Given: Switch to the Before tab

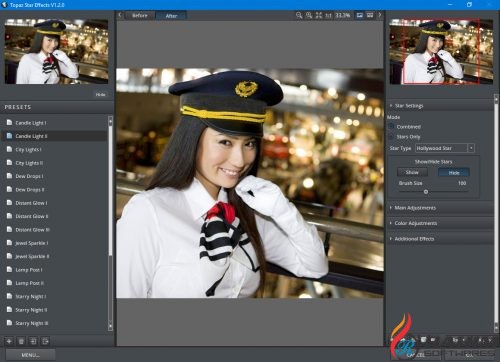Looking at the screenshot, I should 140,15.
